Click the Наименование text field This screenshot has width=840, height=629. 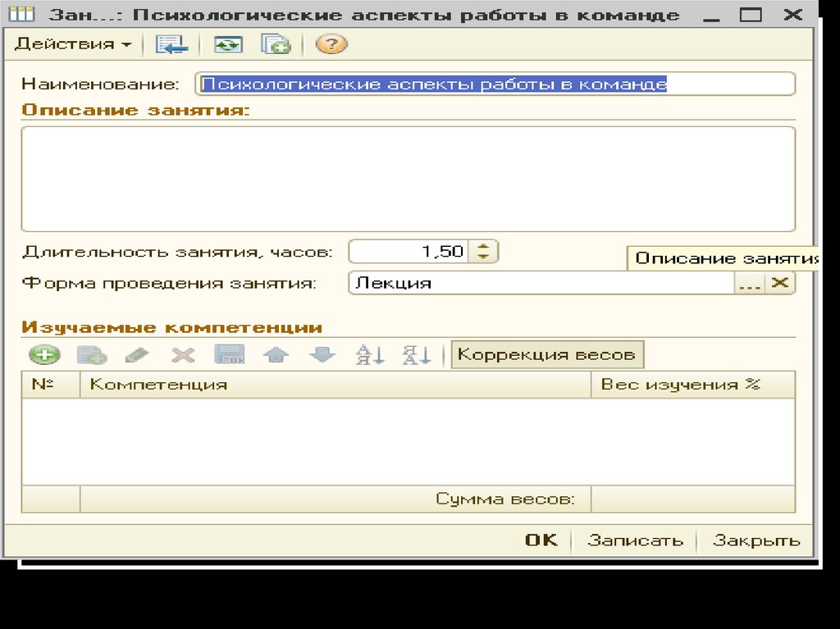pyautogui.click(x=495, y=84)
